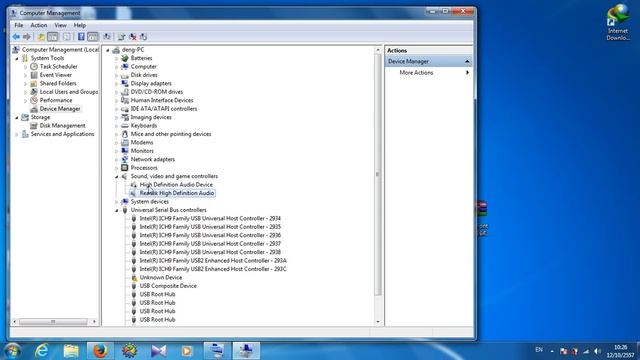Expand the Services and Applications node
Image resolution: width=640 pixels, height=360 pixels.
click(17, 134)
